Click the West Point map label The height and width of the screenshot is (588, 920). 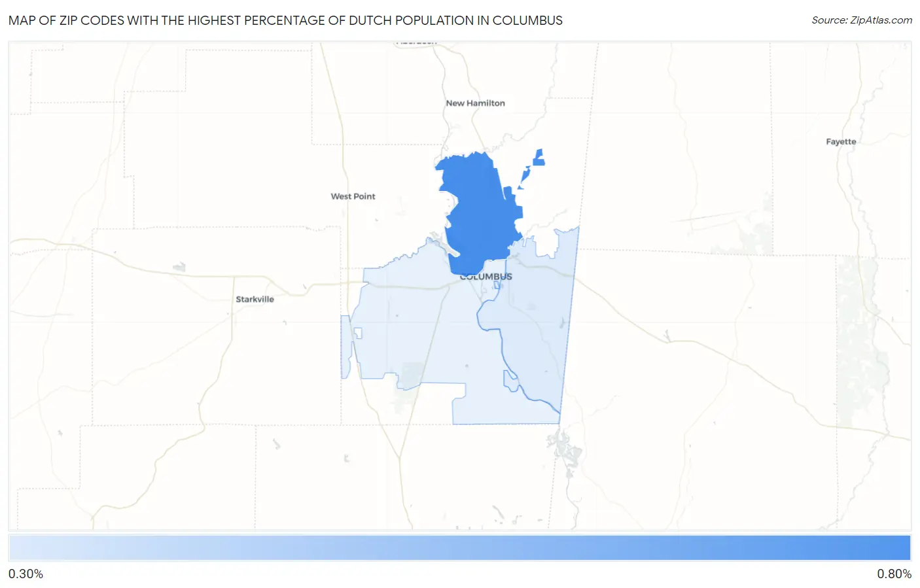[353, 196]
